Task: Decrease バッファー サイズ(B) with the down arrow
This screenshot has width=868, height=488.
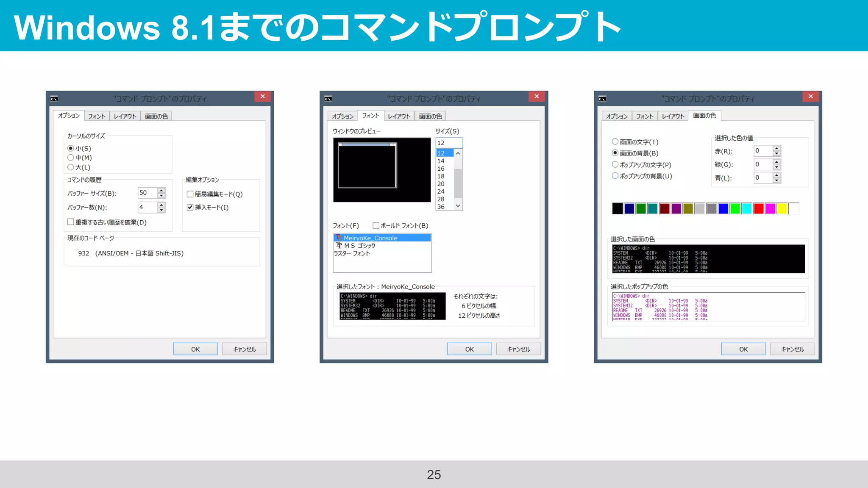Action: tap(161, 196)
